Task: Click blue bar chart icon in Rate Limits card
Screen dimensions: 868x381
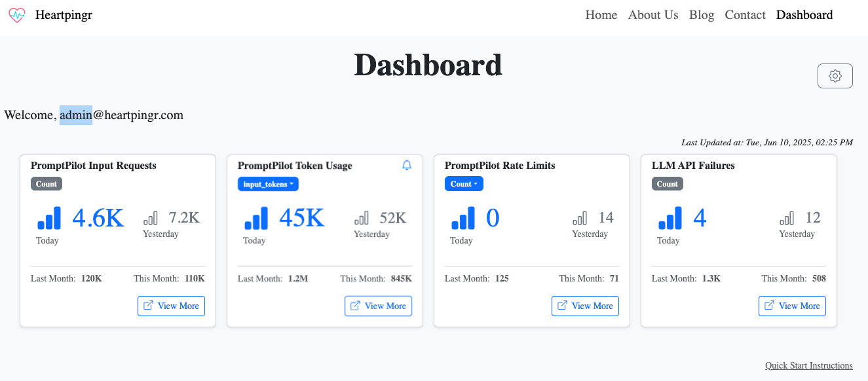Action: tap(463, 218)
